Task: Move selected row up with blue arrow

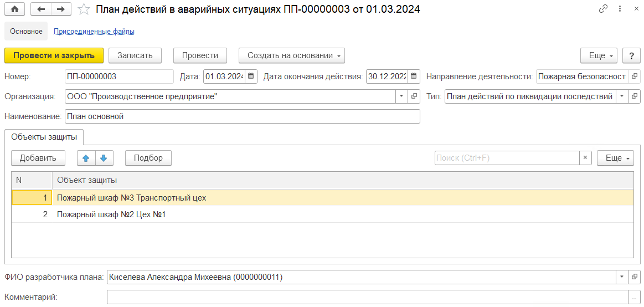Action: (86, 158)
